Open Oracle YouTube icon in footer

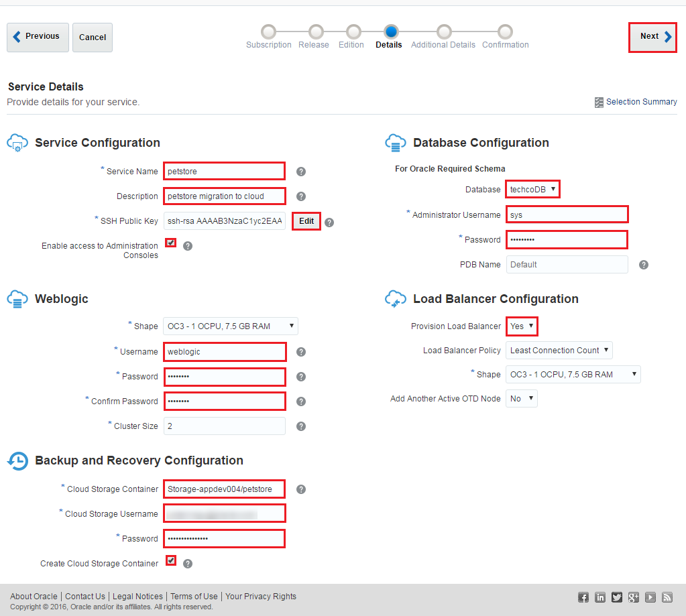[650, 597]
